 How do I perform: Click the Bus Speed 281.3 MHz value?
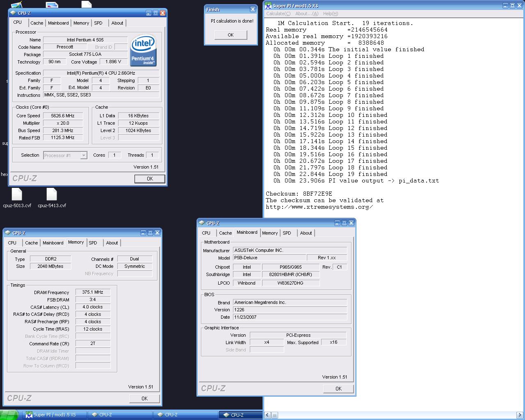point(63,130)
